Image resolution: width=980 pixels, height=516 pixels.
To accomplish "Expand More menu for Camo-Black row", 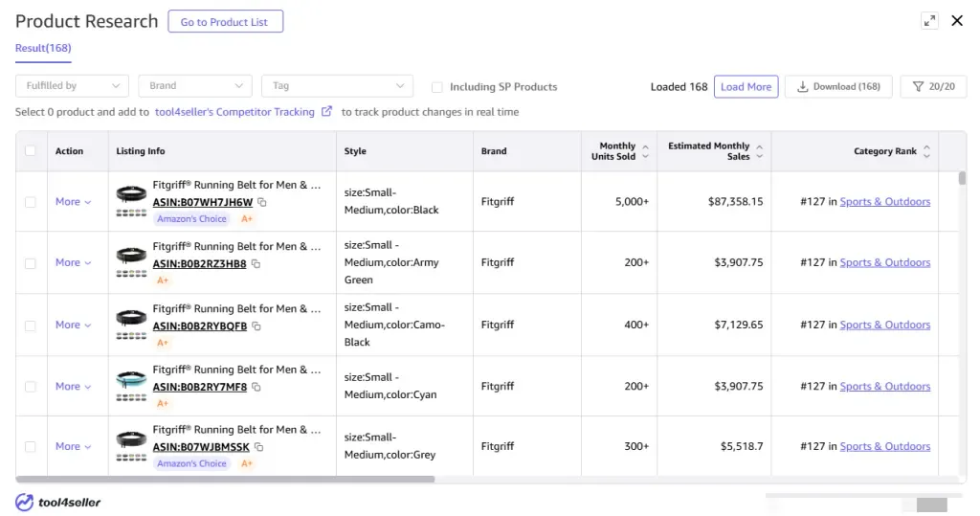I will [x=73, y=325].
